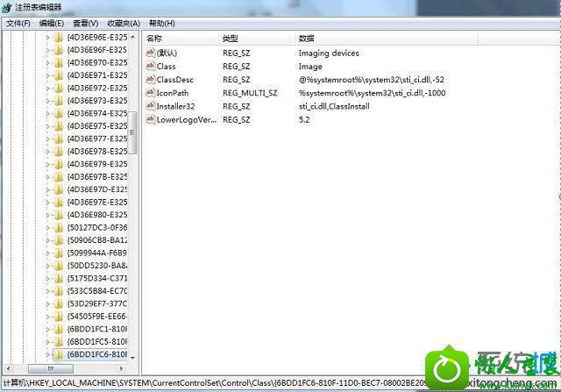Viewport: 561px width, 392px height.
Task: Expand the {533C5B84-EC70 key
Action: click(x=48, y=291)
